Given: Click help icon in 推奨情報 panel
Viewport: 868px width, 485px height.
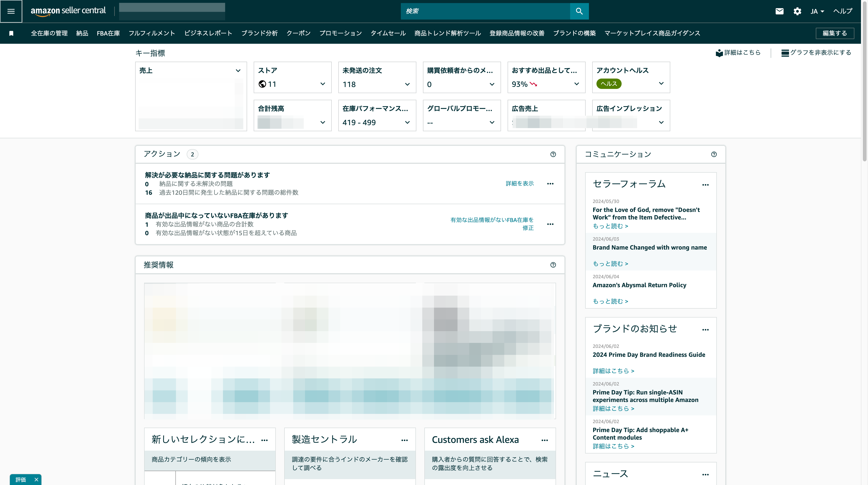Looking at the screenshot, I should click(553, 265).
